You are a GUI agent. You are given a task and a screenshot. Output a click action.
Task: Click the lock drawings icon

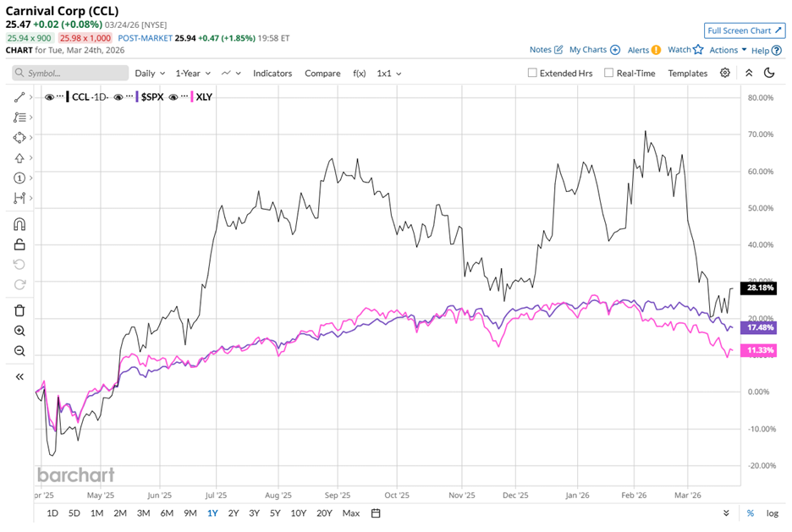click(19, 244)
